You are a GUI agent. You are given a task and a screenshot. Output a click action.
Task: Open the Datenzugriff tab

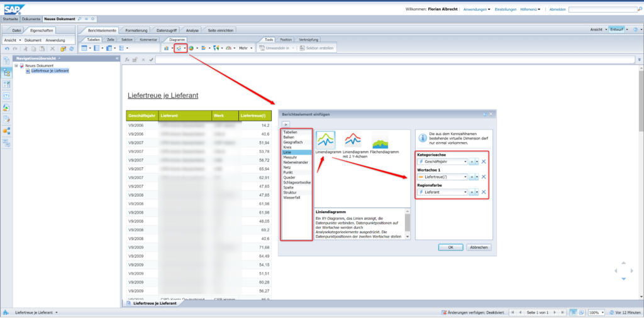(x=167, y=30)
